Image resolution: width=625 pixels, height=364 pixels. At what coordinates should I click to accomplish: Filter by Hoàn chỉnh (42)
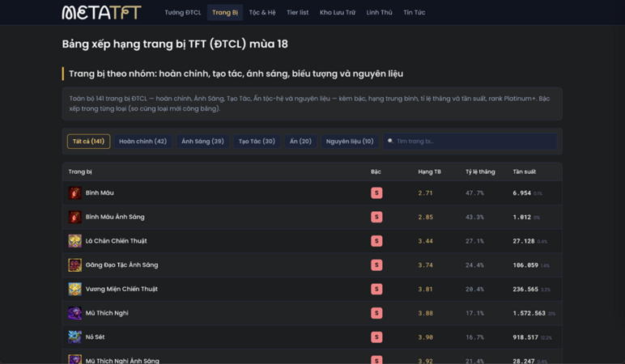click(x=142, y=142)
